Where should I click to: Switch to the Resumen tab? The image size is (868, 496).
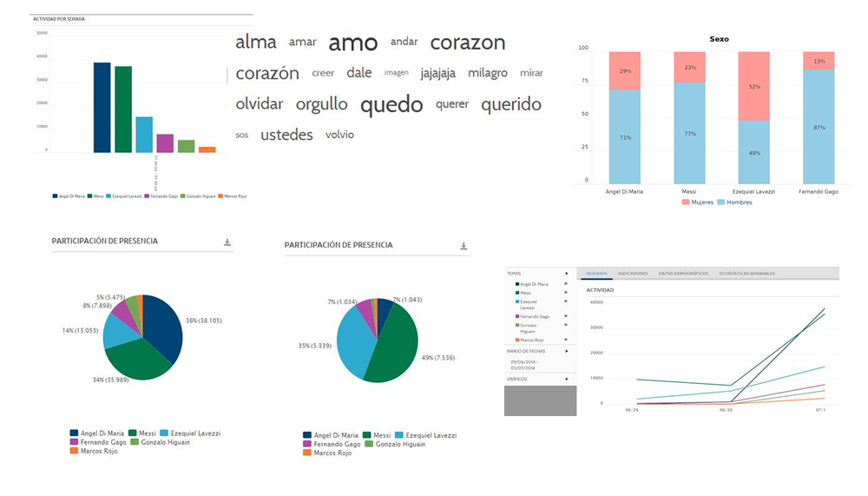(597, 274)
